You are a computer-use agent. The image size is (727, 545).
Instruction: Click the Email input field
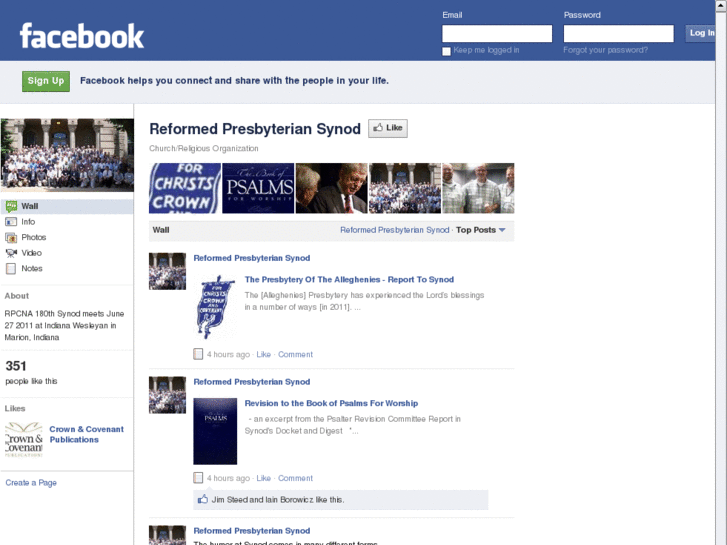(x=497, y=34)
